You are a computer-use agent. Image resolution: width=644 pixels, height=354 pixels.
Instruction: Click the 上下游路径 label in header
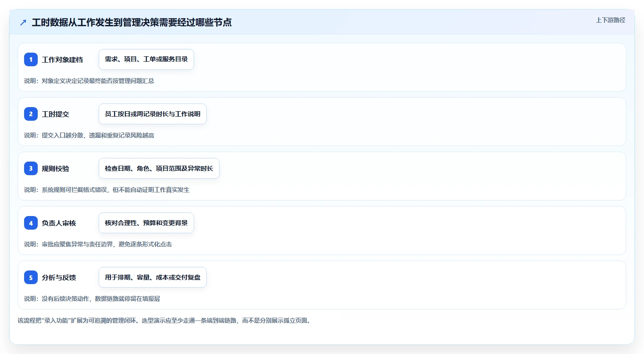(x=610, y=20)
